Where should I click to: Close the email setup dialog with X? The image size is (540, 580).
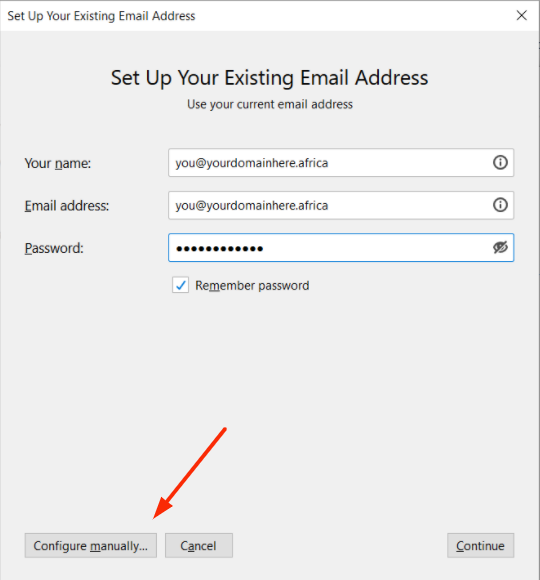[x=522, y=16]
